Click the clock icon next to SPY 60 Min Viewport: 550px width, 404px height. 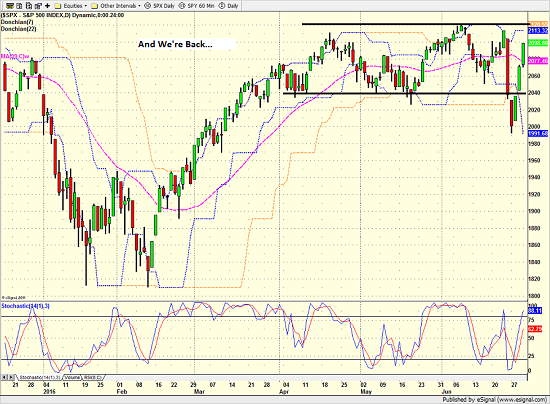pos(182,6)
